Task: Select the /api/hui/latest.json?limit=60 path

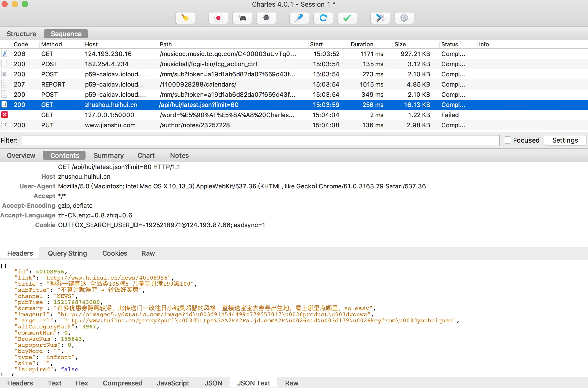Action: (x=199, y=105)
